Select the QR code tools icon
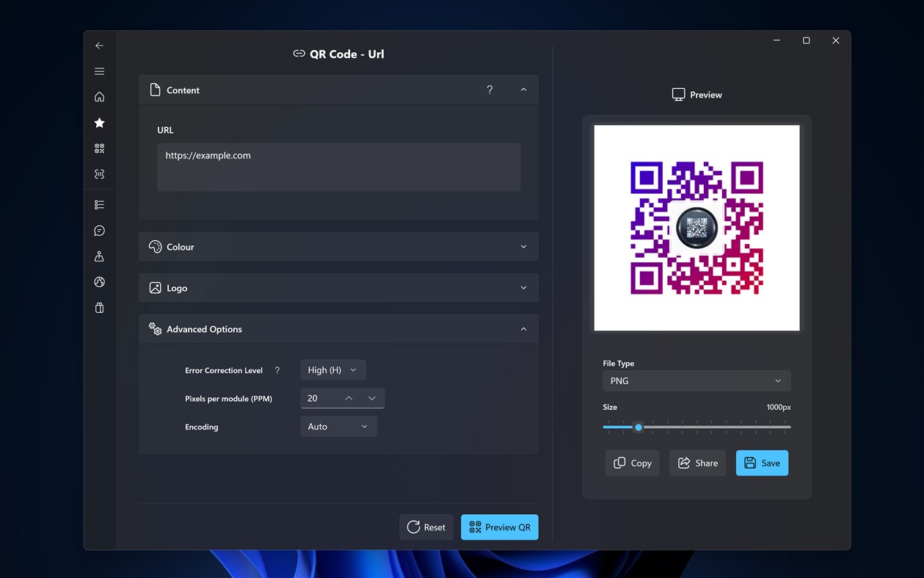Viewport: 924px width, 578px height. 99,148
